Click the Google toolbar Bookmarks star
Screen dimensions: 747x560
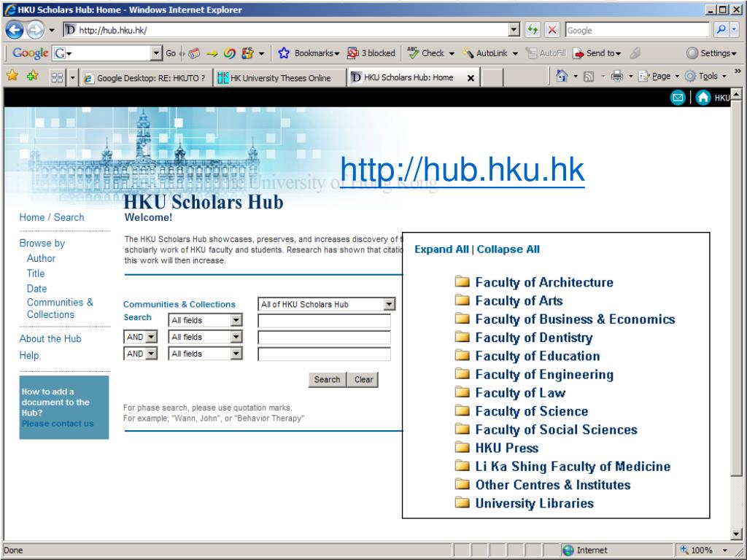pos(284,53)
